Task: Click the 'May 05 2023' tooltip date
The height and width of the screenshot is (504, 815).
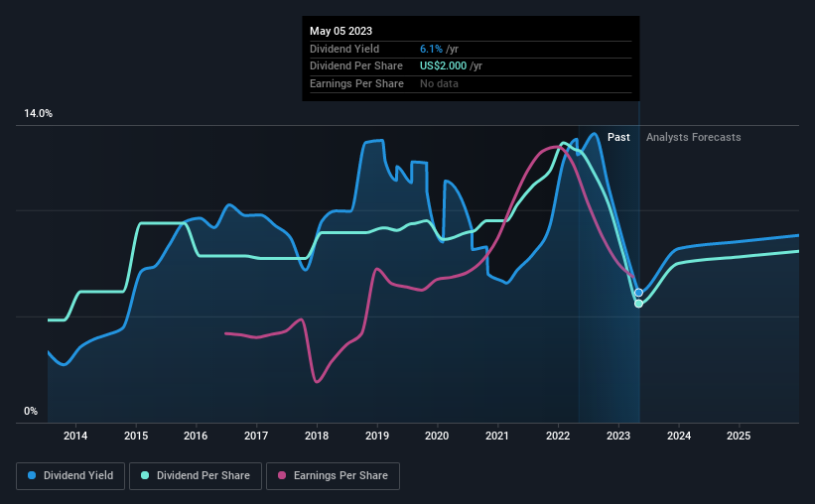Action: coord(340,31)
